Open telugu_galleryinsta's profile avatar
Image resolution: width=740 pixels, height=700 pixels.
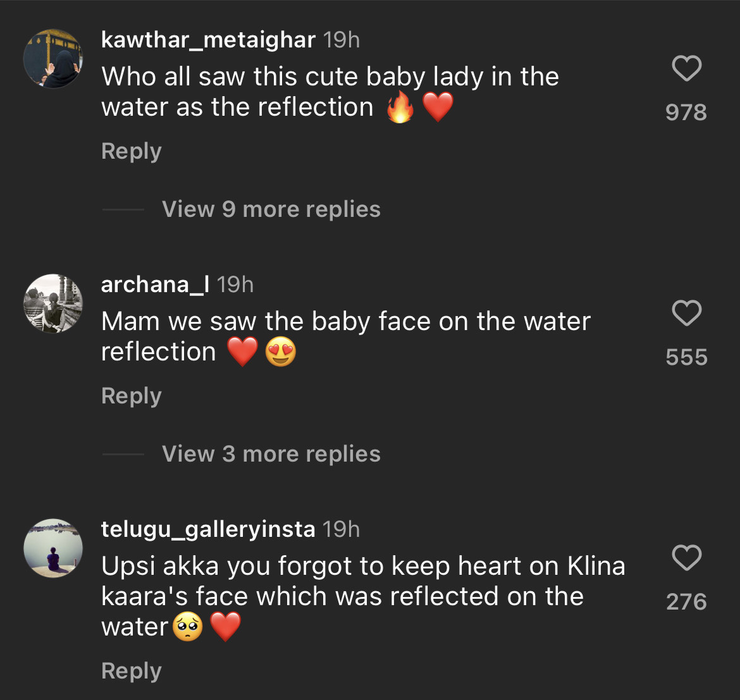pos(53,548)
